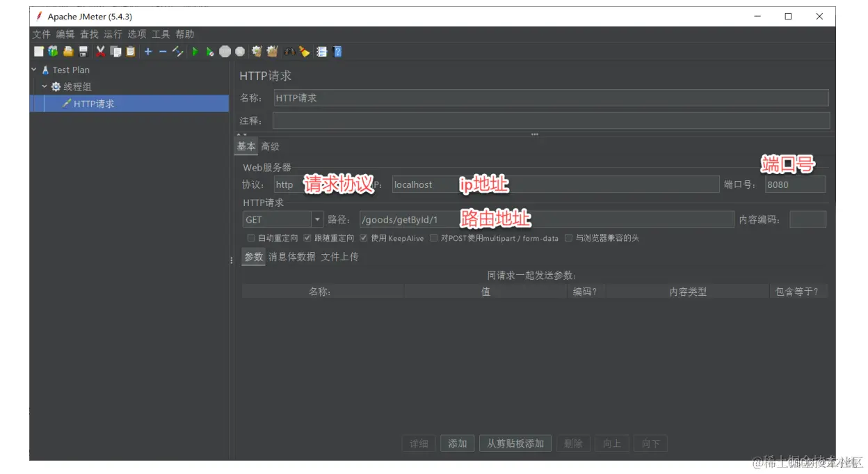Open the 文件 menu
The image size is (868, 474).
pyautogui.click(x=42, y=34)
